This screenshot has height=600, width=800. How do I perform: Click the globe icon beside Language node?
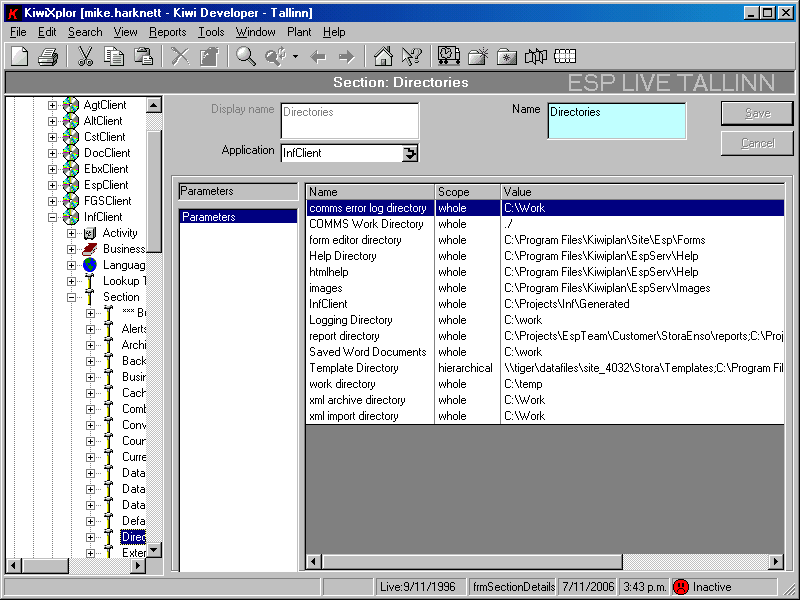point(90,265)
